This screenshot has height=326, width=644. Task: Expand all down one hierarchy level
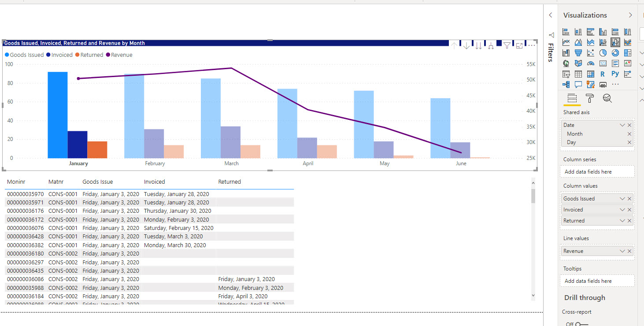(491, 45)
